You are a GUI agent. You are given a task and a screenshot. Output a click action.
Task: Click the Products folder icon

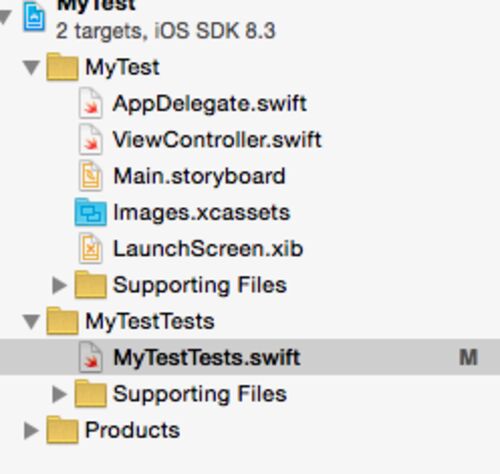click(x=62, y=430)
